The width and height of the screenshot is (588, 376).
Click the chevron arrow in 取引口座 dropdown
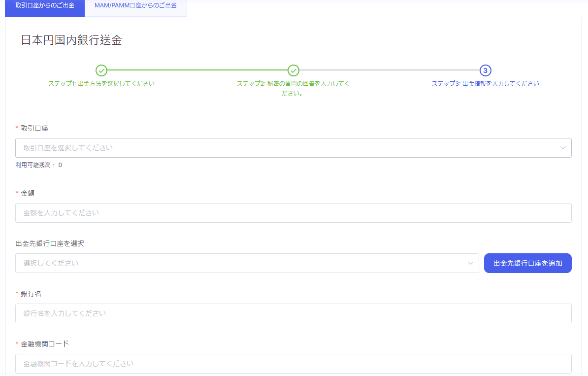coord(563,148)
